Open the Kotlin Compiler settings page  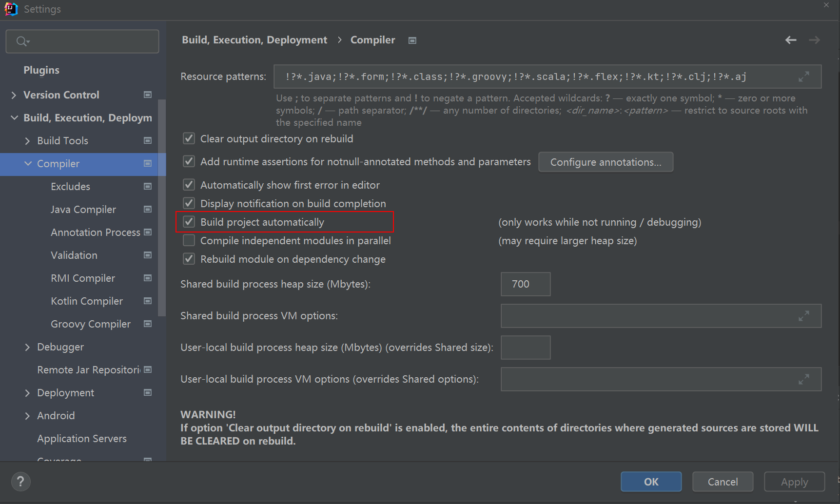(x=87, y=301)
